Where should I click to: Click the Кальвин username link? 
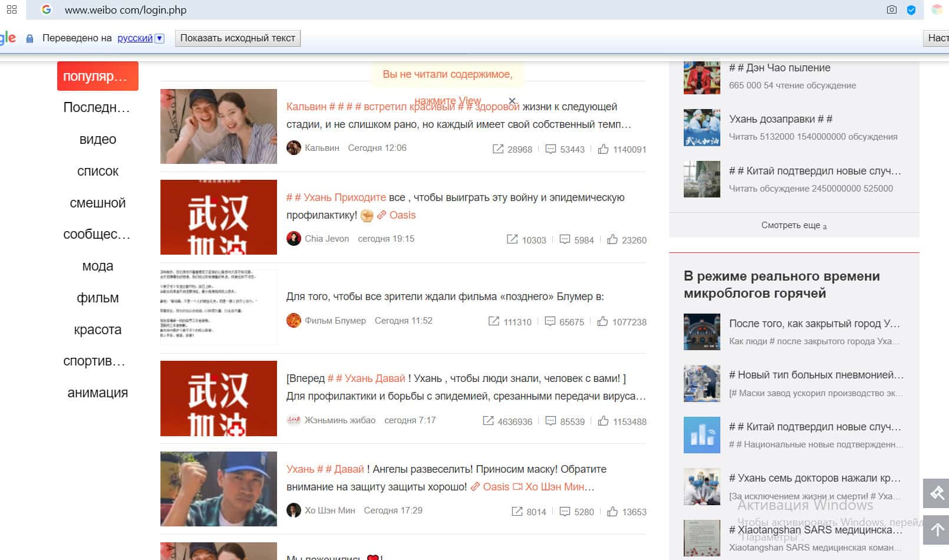pyautogui.click(x=322, y=148)
